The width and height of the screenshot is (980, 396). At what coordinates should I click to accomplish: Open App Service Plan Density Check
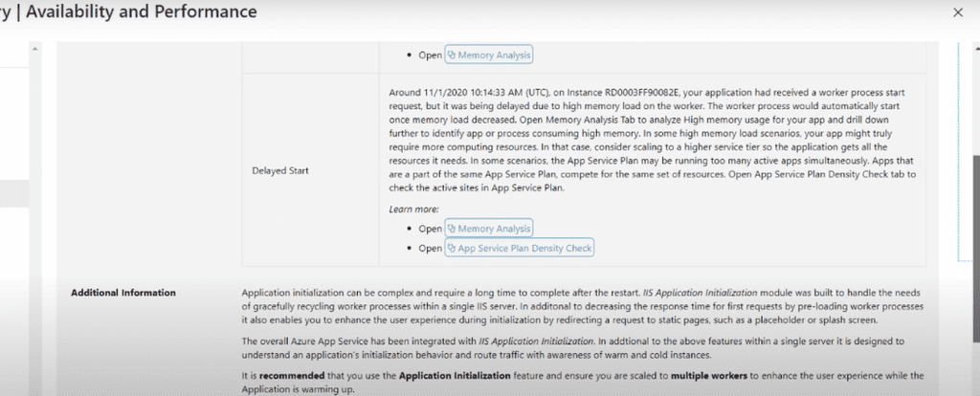[524, 249]
